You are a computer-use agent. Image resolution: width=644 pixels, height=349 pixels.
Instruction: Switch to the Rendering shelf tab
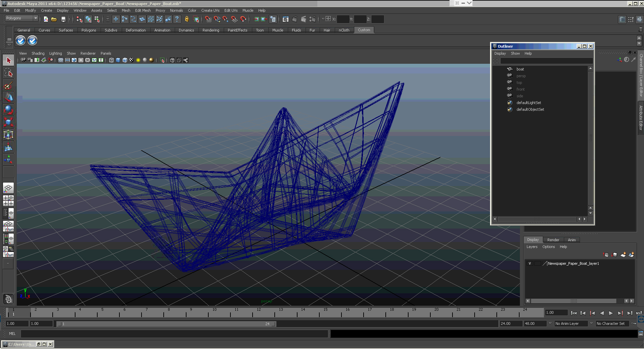click(x=211, y=30)
